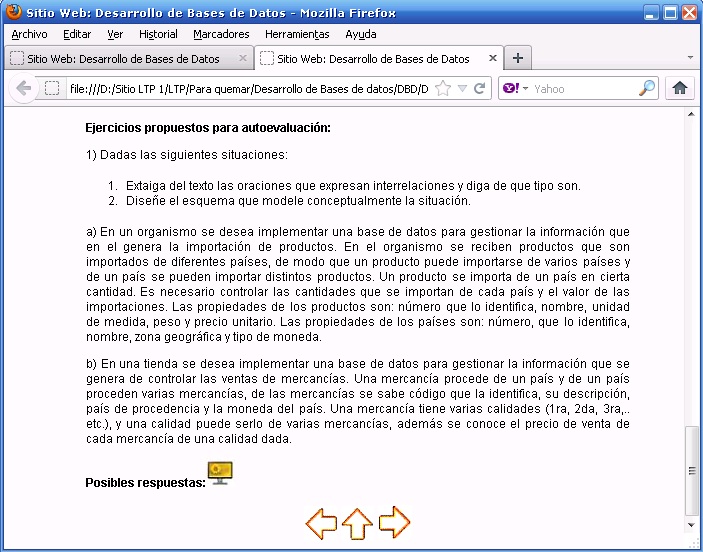Go up with the orange up arrow

(x=357, y=522)
